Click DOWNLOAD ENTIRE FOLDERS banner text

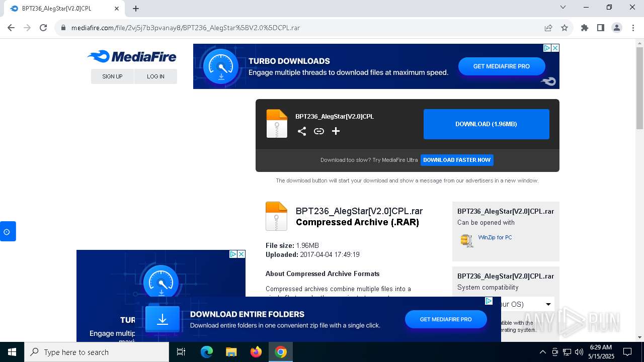coord(247,314)
